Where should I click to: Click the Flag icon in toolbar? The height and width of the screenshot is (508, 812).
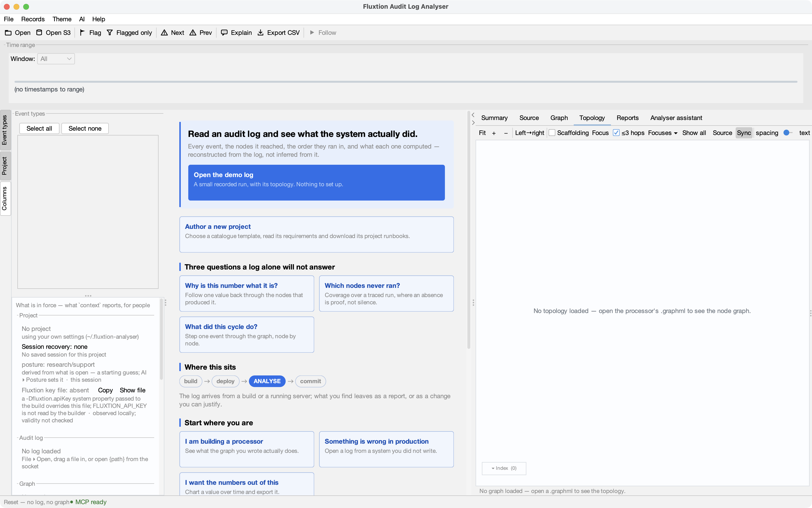pos(82,33)
